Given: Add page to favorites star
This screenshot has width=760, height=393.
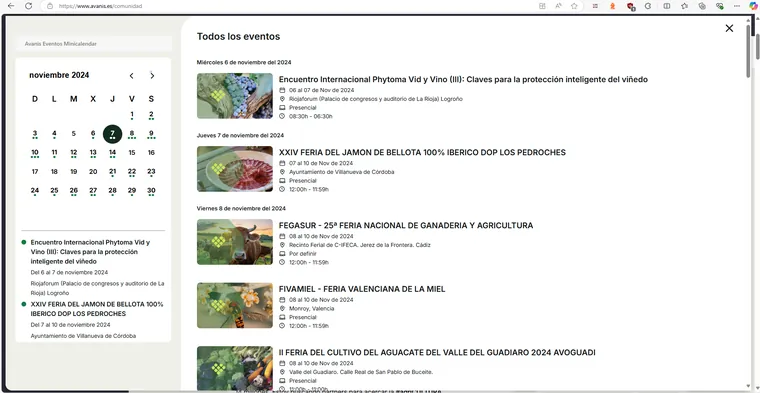Looking at the screenshot, I should (x=574, y=6).
